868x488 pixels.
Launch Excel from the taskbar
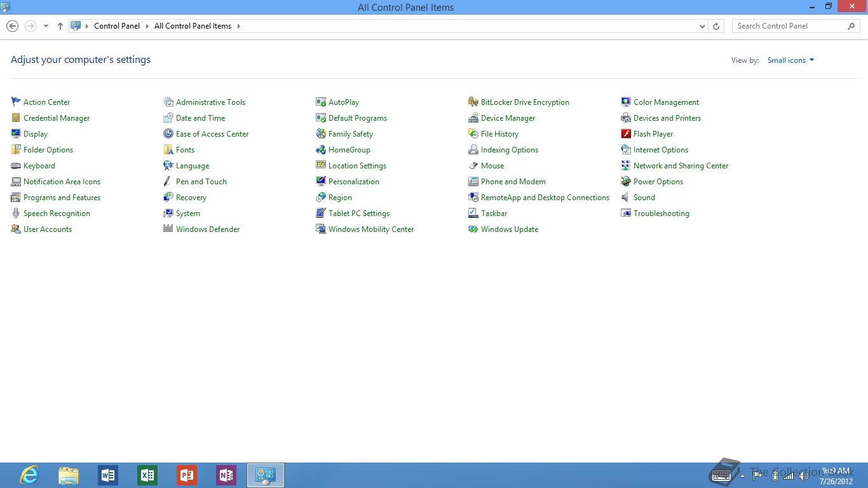147,475
